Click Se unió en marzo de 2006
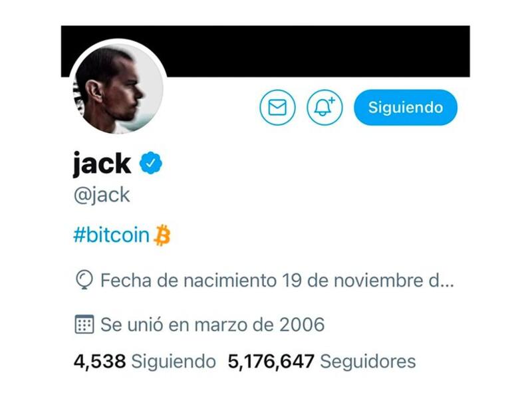532x399 pixels. tap(212, 325)
